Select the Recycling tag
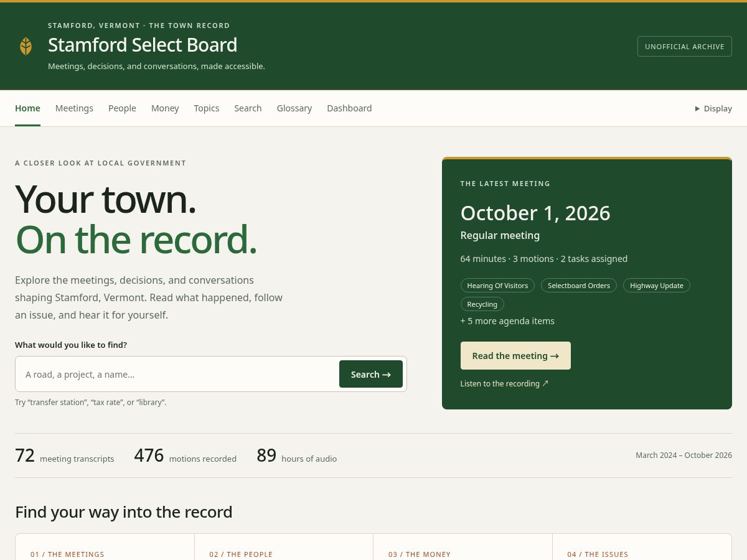 point(482,304)
